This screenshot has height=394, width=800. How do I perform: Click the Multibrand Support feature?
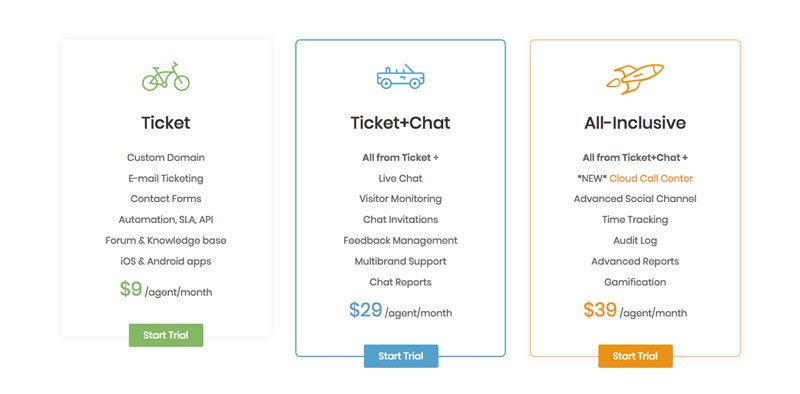(x=401, y=261)
